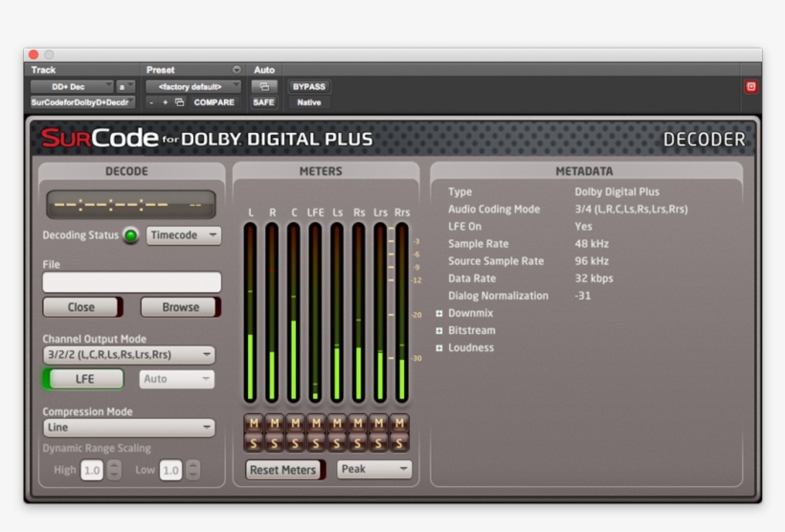Open the insert position 'a' selector
Viewport: 785px width, 532px height.
click(125, 86)
